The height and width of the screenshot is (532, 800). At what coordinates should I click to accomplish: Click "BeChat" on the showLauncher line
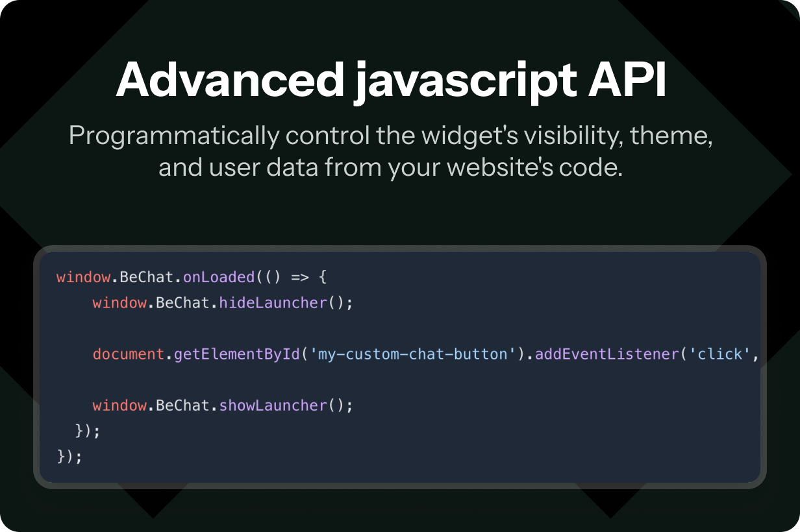(183, 405)
